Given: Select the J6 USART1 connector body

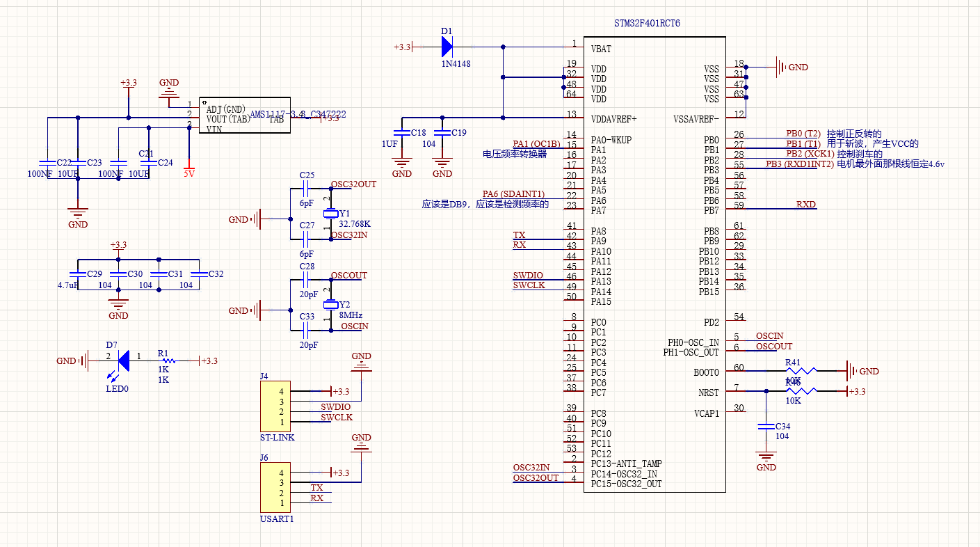Looking at the screenshot, I should coord(275,487).
